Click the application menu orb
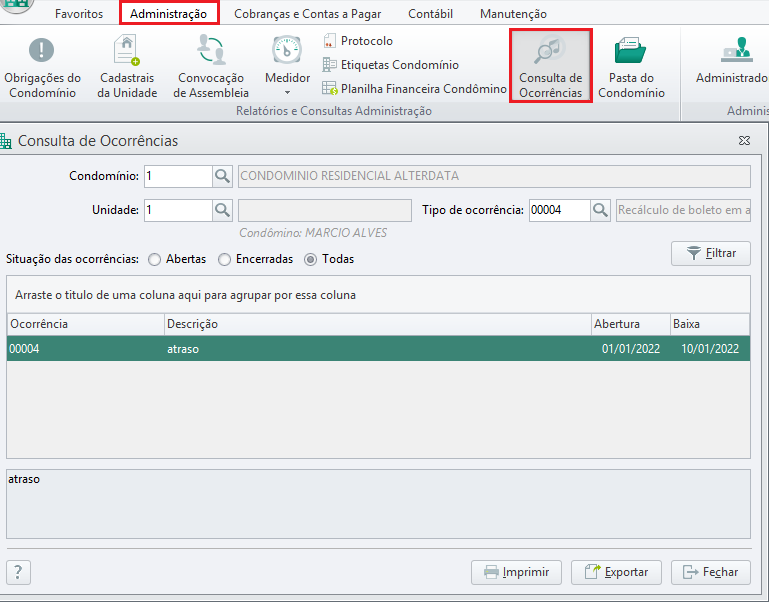The height and width of the screenshot is (602, 769). tap(17, 6)
